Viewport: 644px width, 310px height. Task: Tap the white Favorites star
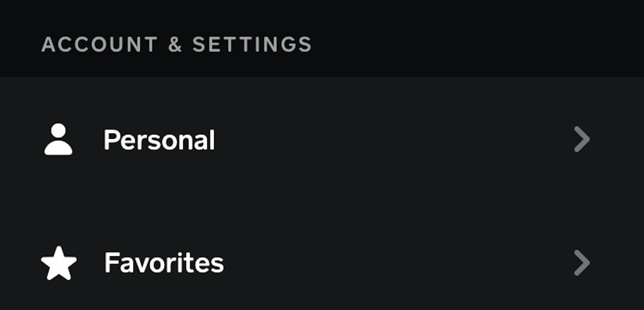tap(59, 263)
